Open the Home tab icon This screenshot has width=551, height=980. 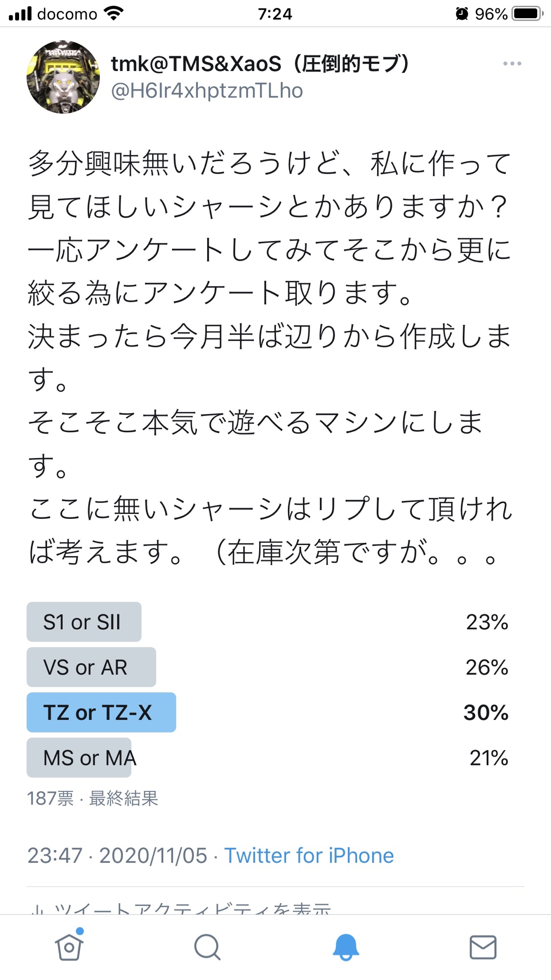click(69, 946)
